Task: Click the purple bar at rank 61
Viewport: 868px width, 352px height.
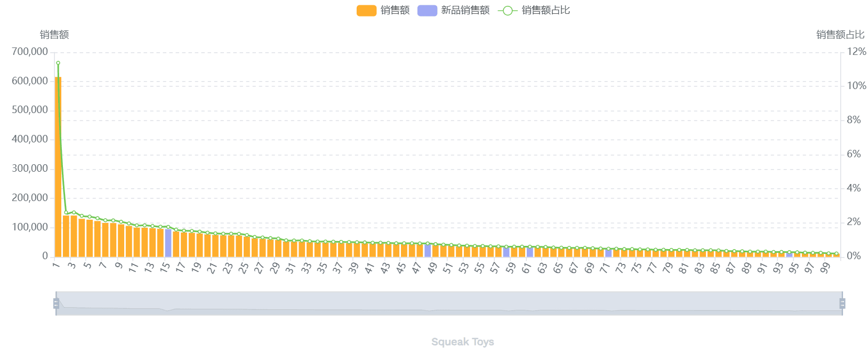Action: [x=529, y=252]
